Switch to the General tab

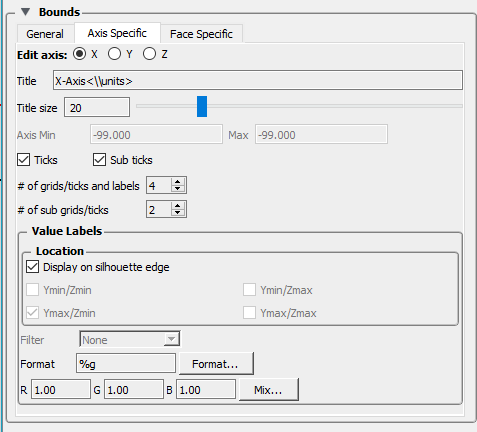[x=45, y=34]
